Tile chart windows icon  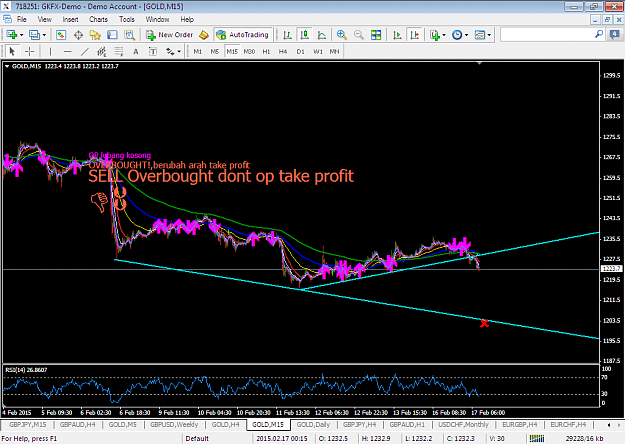click(x=376, y=35)
